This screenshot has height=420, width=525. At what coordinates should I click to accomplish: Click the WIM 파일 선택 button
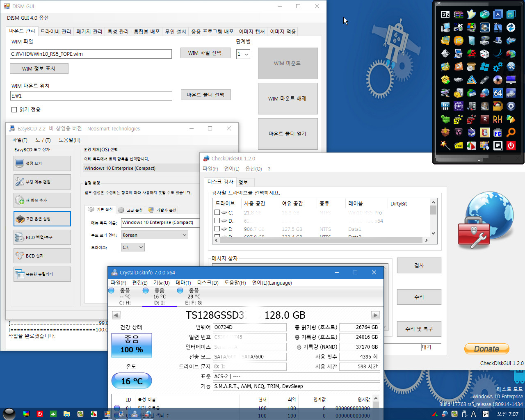(205, 53)
